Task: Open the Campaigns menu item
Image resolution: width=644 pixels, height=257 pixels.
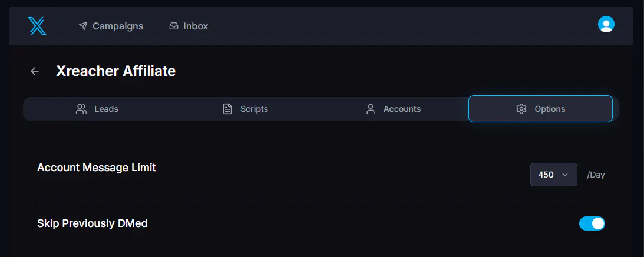Action: pyautogui.click(x=111, y=26)
